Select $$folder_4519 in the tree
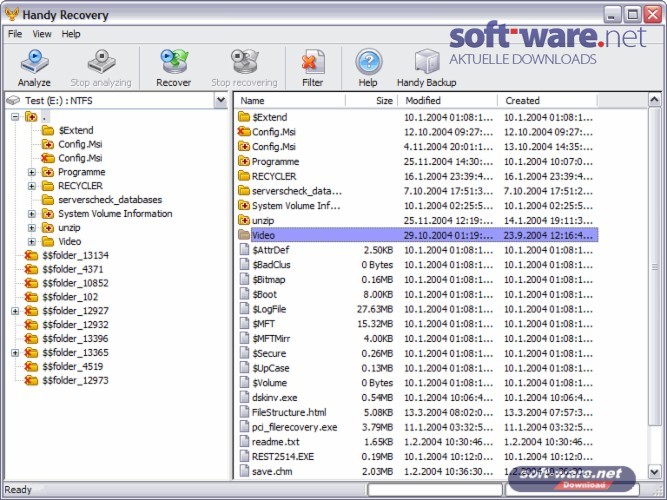Image resolution: width=667 pixels, height=500 pixels. click(72, 366)
